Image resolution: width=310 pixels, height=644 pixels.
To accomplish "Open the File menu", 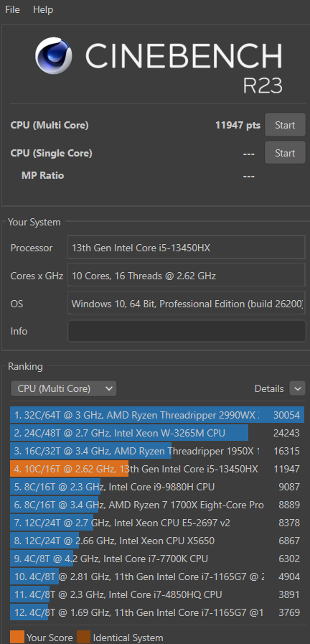I will (x=12, y=10).
